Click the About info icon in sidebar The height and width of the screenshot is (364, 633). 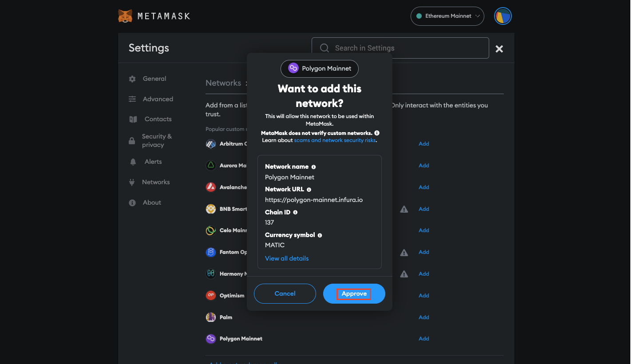tap(132, 202)
